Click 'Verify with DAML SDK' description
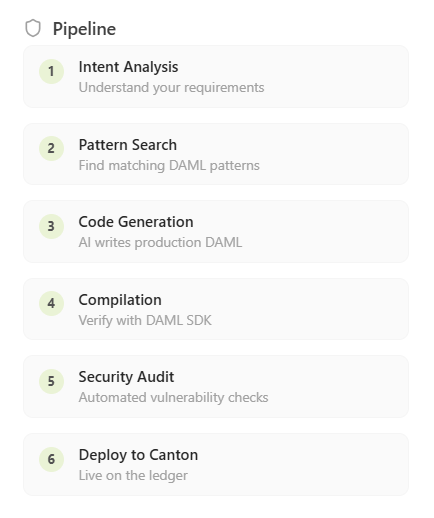This screenshot has width=434, height=518. [145, 321]
